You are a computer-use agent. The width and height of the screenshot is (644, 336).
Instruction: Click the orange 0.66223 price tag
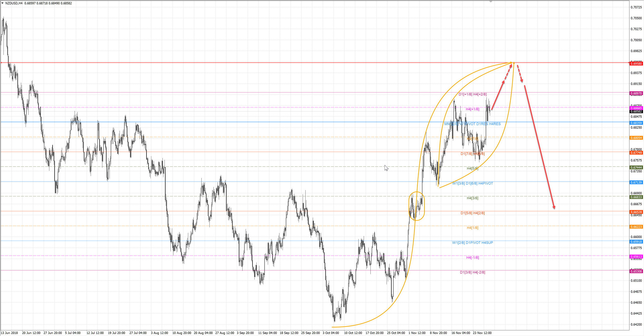point(636,227)
